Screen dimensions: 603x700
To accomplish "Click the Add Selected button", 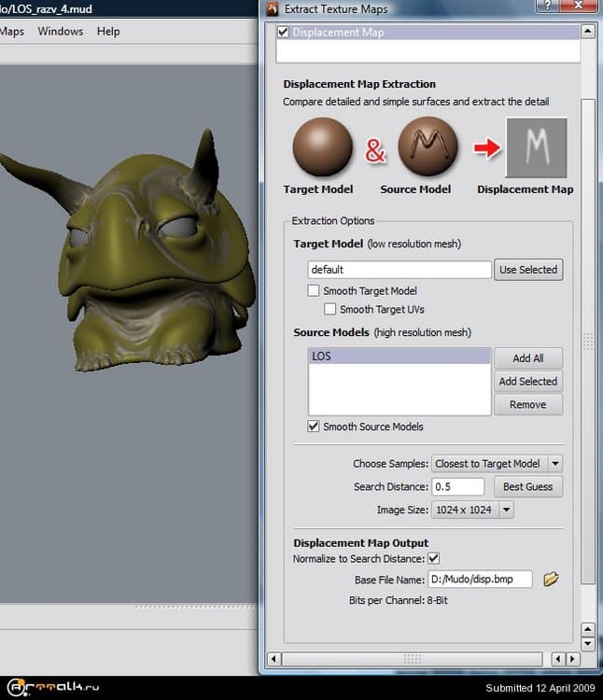I will point(528,381).
